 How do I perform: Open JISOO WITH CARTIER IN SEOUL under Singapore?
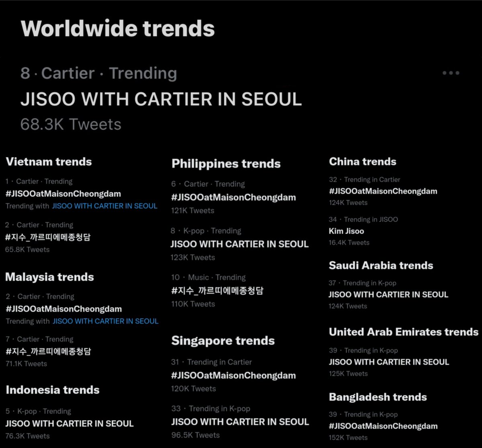tap(240, 422)
